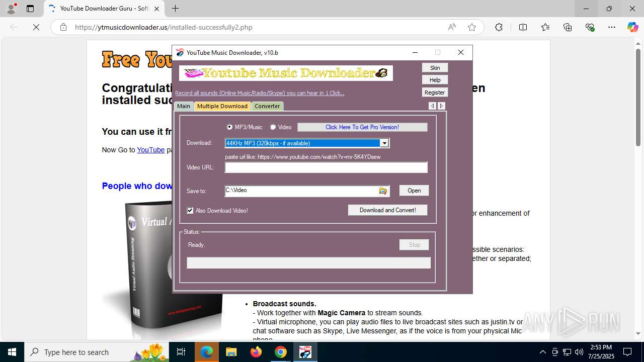
Task: Expand the Download format dropdown arrow
Action: click(x=384, y=143)
